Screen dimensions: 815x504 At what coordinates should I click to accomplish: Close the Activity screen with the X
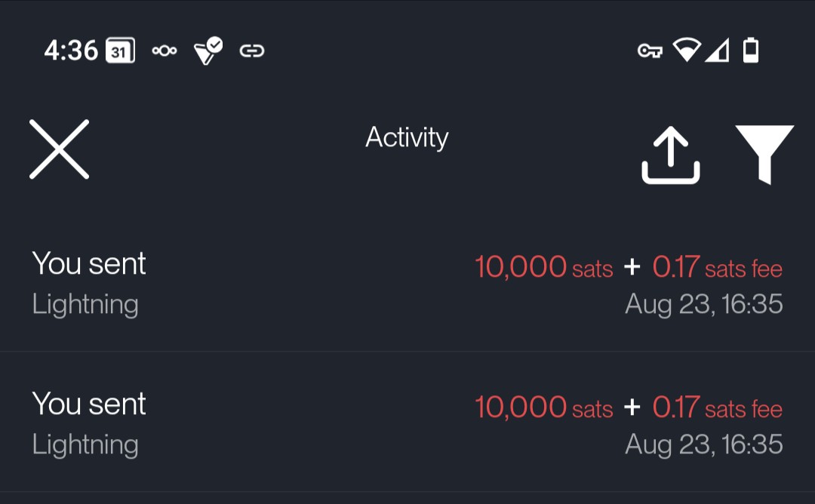[60, 149]
